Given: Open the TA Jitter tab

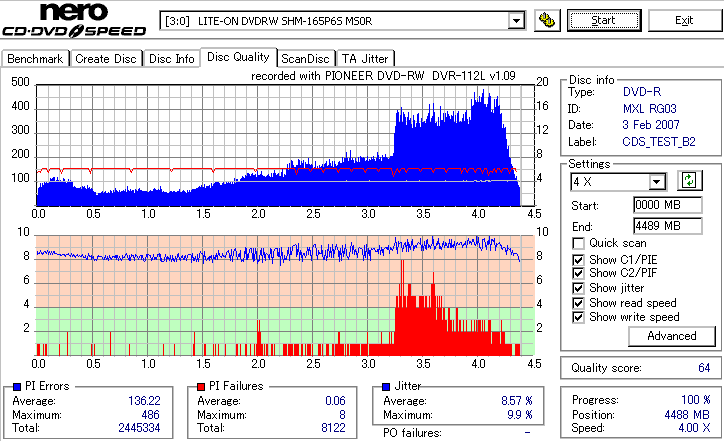Looking at the screenshot, I should tap(365, 59).
